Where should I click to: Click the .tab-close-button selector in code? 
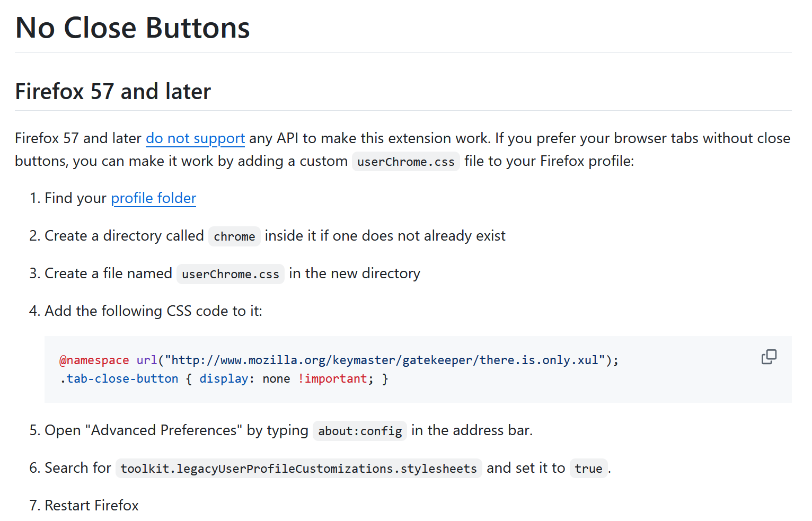[x=119, y=379]
